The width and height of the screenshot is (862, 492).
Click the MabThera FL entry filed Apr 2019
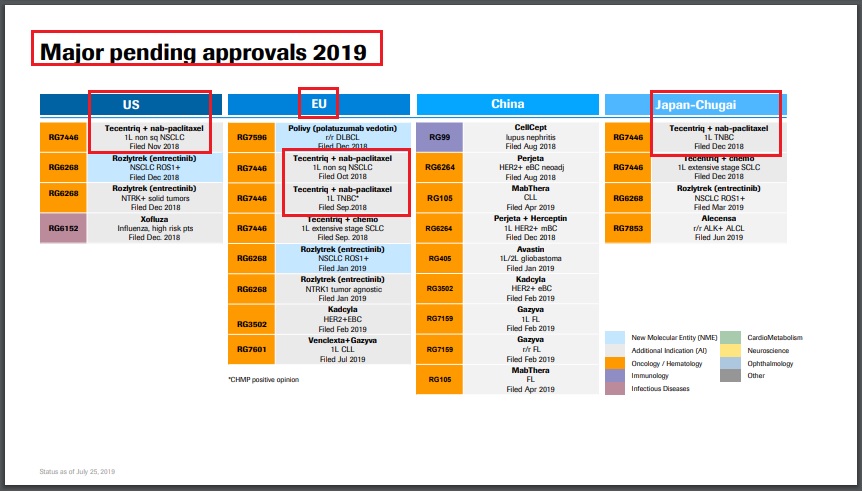(531, 380)
